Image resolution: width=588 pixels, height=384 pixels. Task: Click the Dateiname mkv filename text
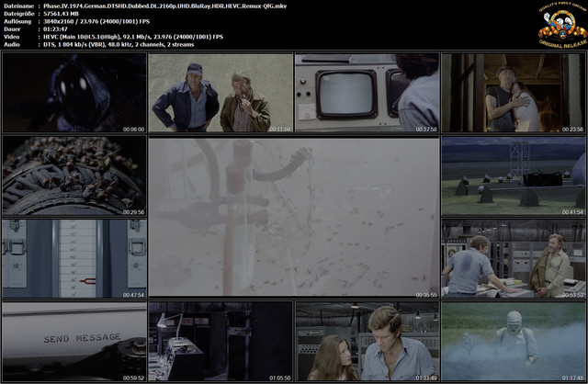pyautogui.click(x=165, y=6)
